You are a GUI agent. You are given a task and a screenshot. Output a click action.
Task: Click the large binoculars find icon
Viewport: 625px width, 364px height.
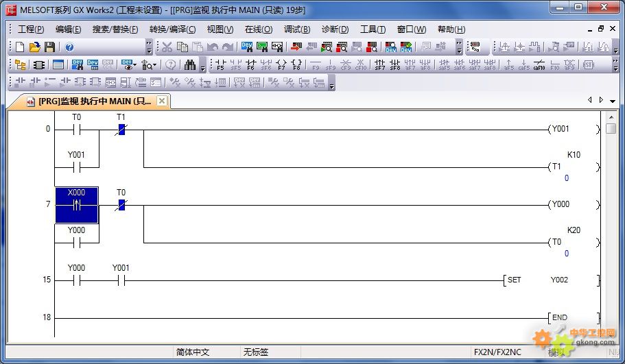(x=190, y=64)
